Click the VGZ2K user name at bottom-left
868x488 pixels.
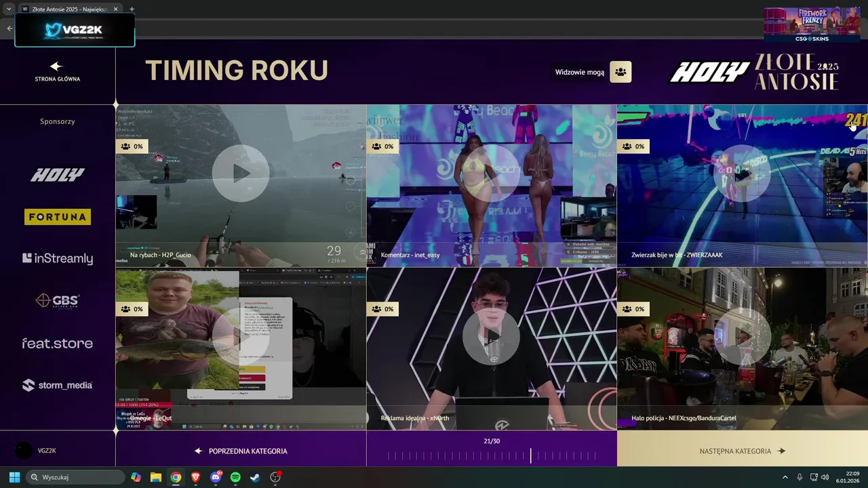click(x=47, y=451)
